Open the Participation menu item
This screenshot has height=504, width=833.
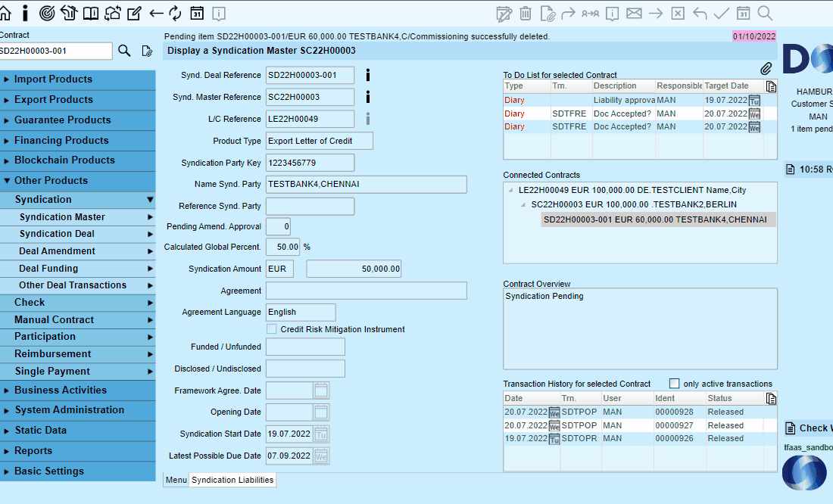(x=77, y=337)
